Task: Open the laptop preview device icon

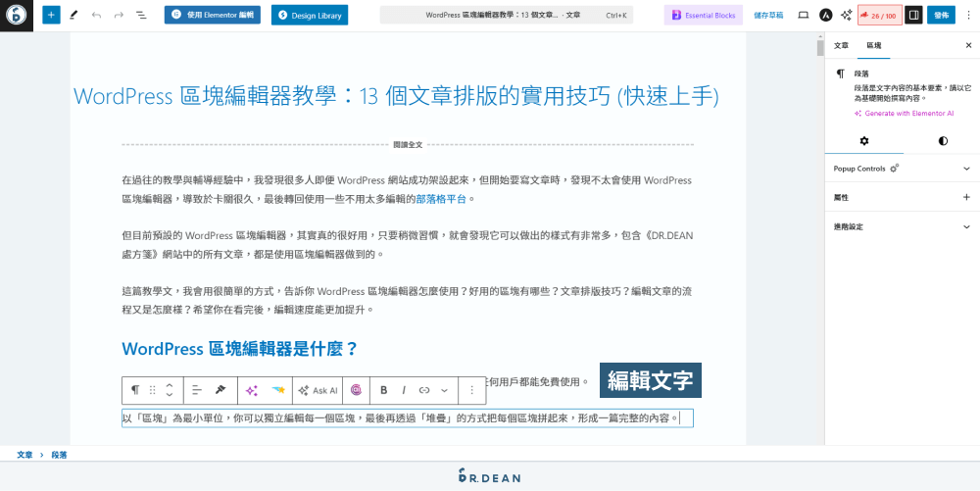Action: 804,15
